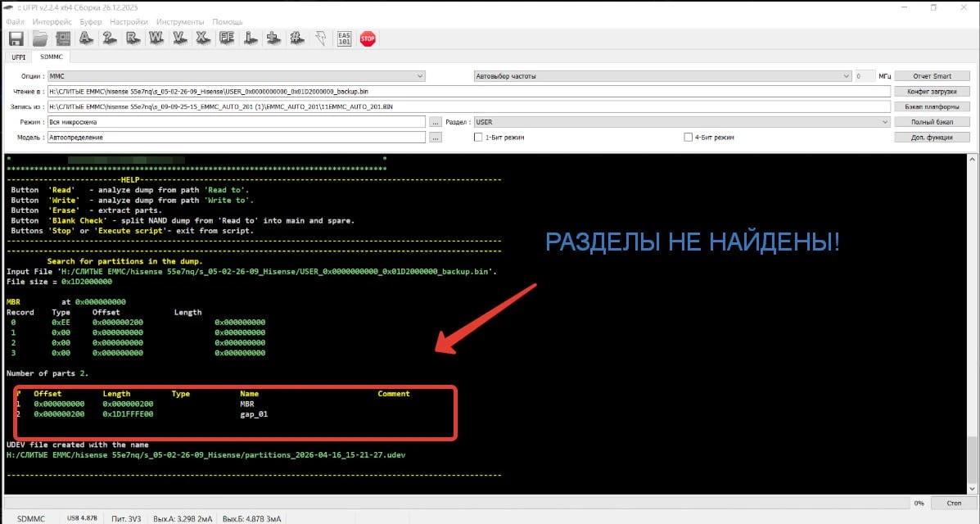This screenshot has height=524, width=980.
Task: Click the Open folder toolbar icon
Action: pyautogui.click(x=40, y=38)
